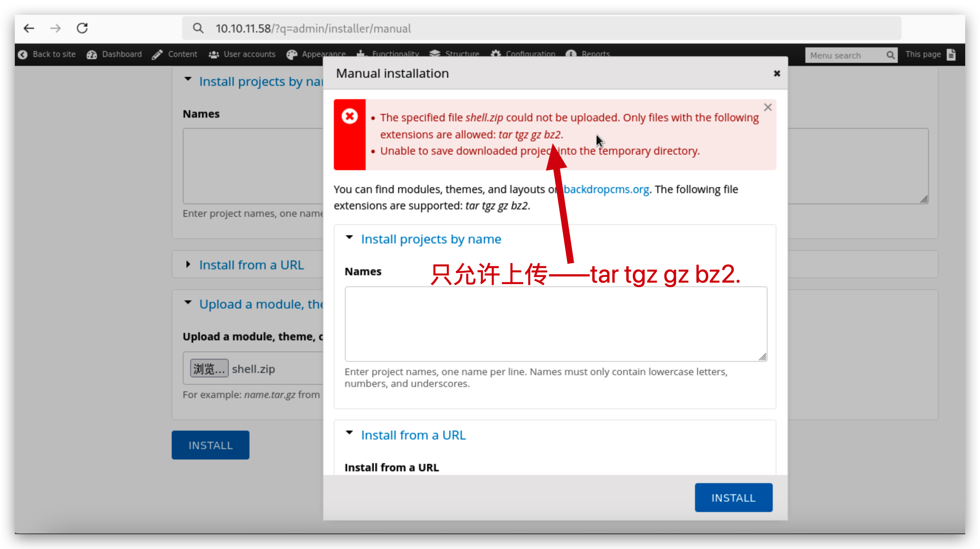Dismiss the red error message

click(x=768, y=107)
